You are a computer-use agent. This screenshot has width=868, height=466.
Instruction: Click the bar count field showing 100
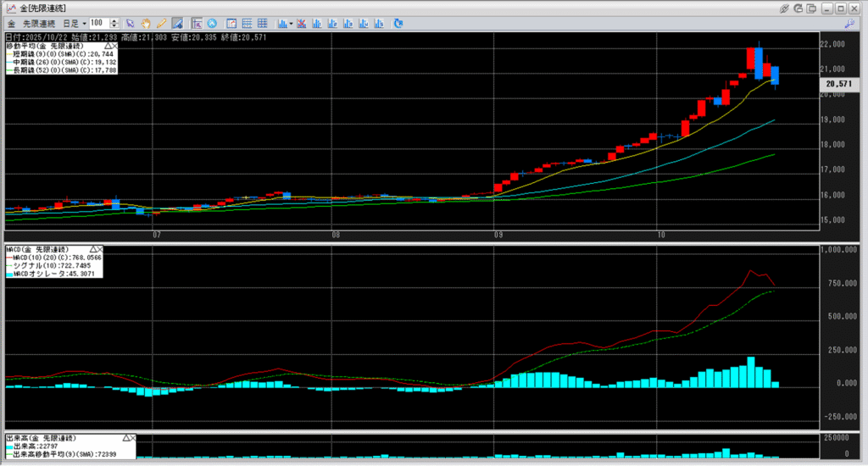coord(97,23)
